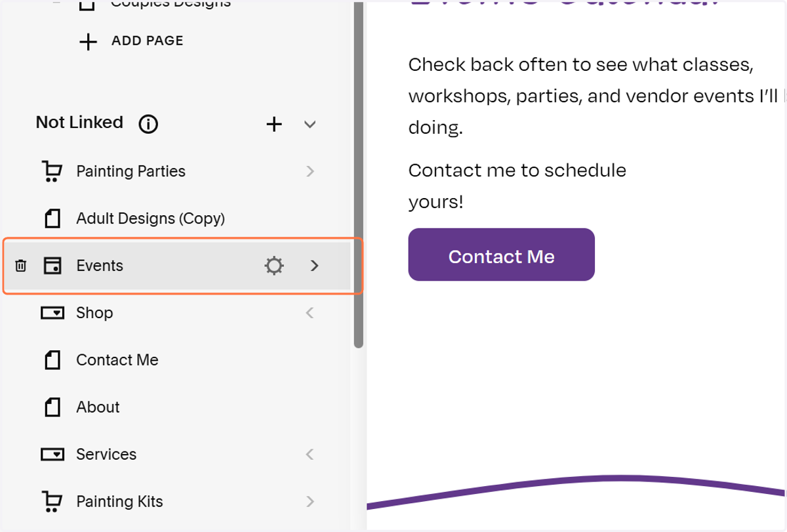This screenshot has height=532, width=787.
Task: Select the About page label
Action: 98,407
